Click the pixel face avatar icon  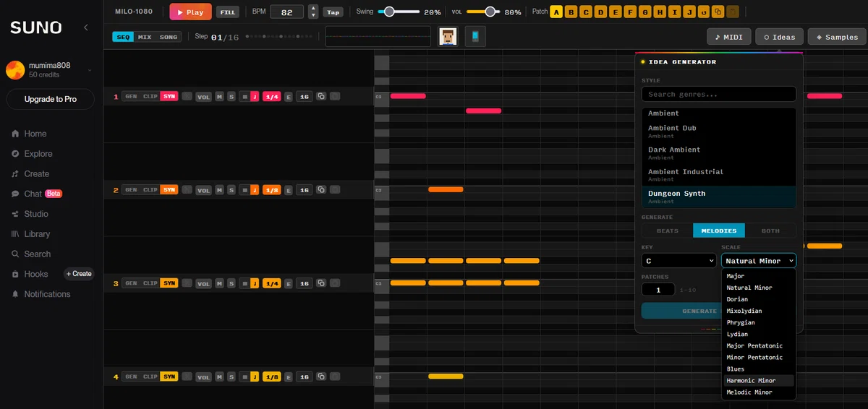click(448, 37)
